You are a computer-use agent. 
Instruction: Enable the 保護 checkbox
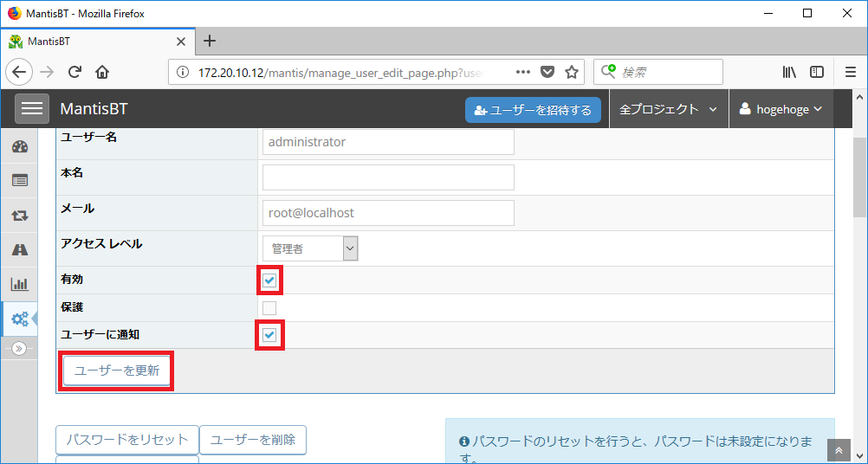coord(269,308)
